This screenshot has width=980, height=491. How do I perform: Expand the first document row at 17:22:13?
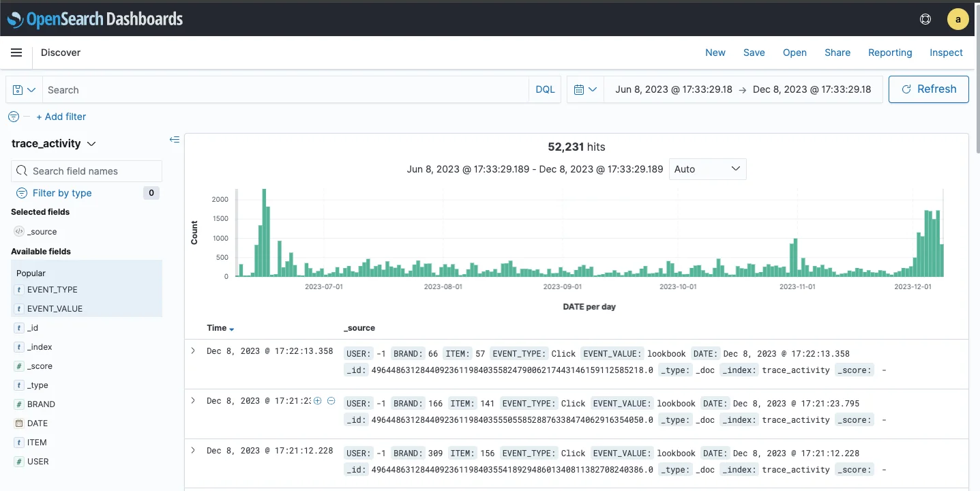(193, 351)
